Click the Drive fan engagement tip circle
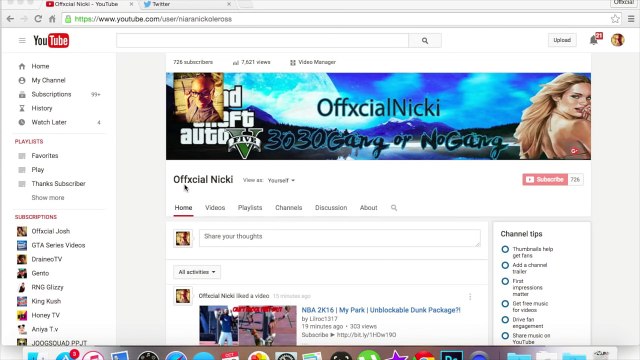 (505, 320)
